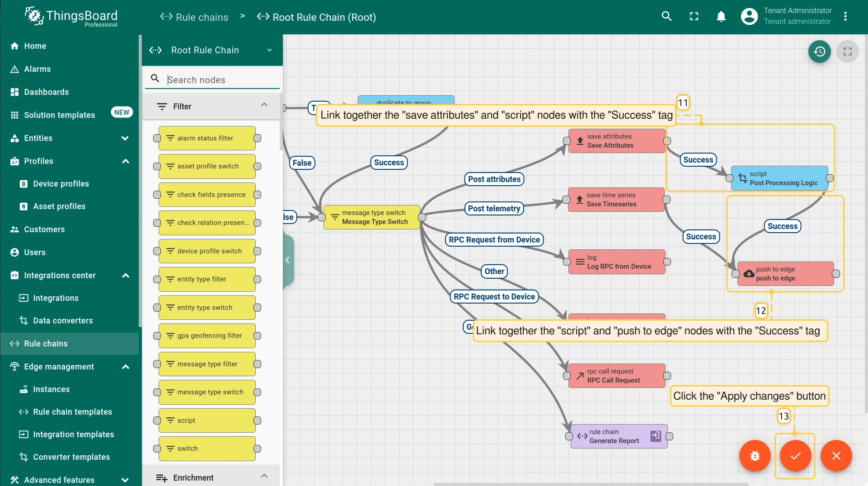868x486 pixels.
Task: Click the search magnifier in the top bar
Action: [x=666, y=17]
